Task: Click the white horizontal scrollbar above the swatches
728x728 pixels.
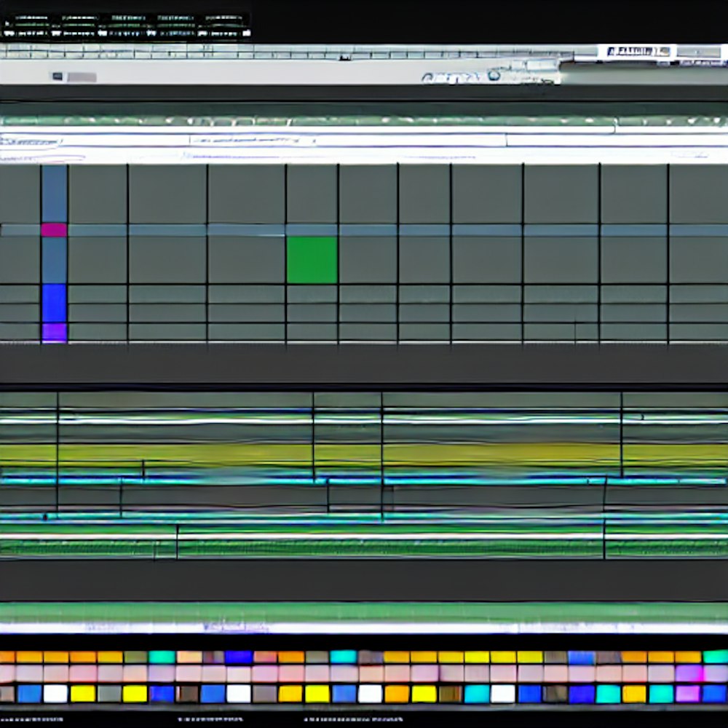Action: pos(364,628)
